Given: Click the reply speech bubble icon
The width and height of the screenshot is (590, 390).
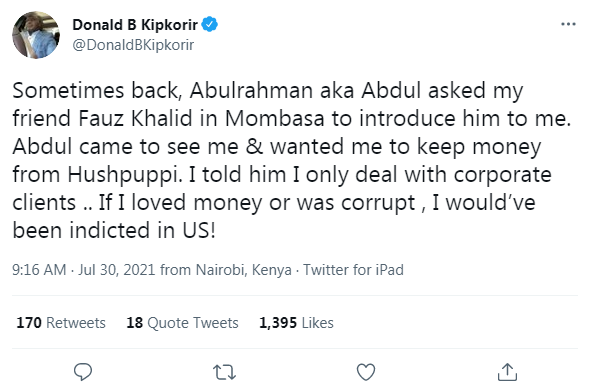Looking at the screenshot, I should click(x=83, y=372).
